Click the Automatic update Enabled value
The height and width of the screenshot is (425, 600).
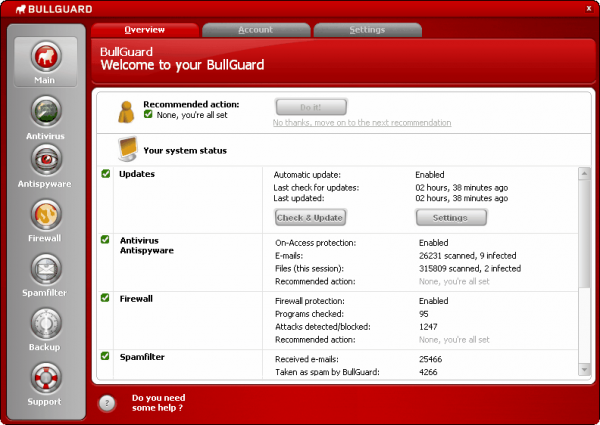430,175
